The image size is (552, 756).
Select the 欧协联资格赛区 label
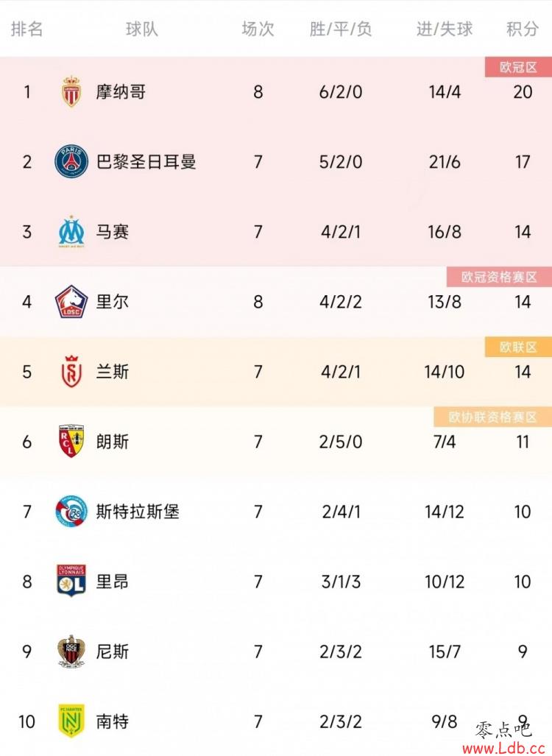click(x=492, y=417)
